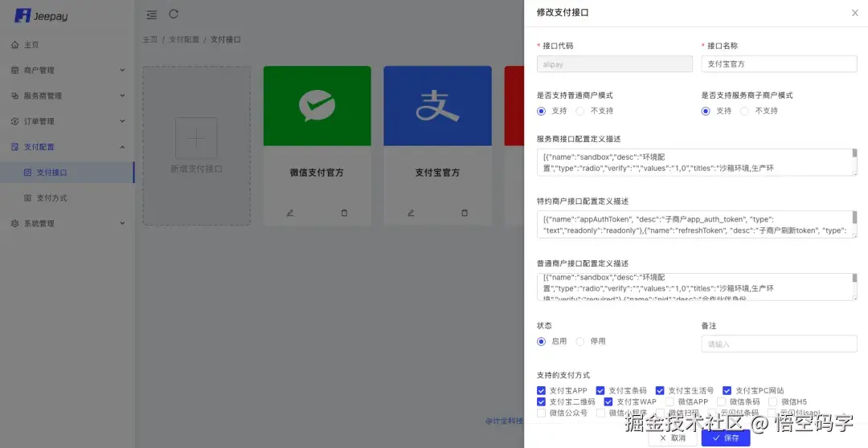Select 不支持 for 普通商户模式
The image size is (868, 448).
click(580, 111)
